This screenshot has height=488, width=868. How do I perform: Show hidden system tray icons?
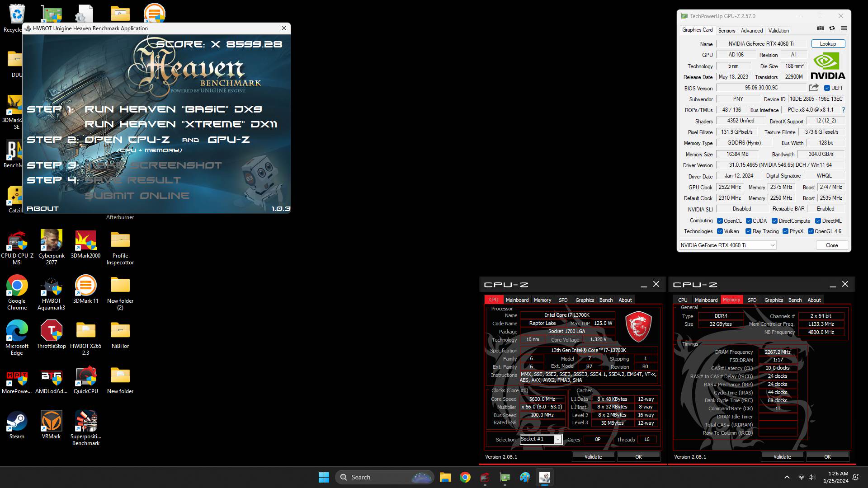[787, 477]
